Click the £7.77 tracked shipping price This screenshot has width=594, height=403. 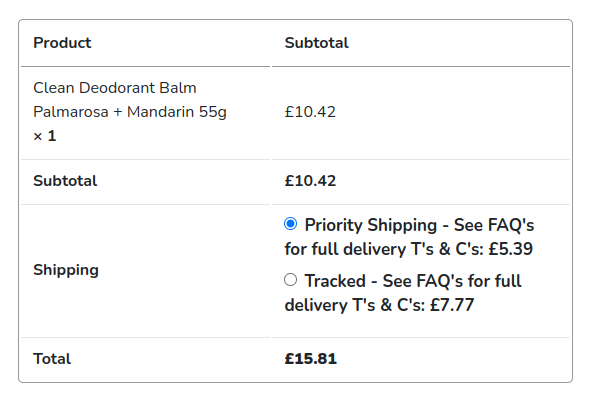[x=452, y=305]
